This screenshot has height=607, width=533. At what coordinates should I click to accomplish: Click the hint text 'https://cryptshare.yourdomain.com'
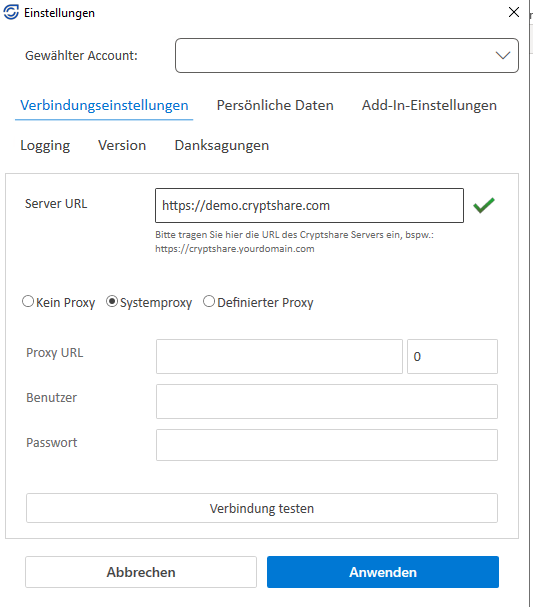[x=235, y=249]
